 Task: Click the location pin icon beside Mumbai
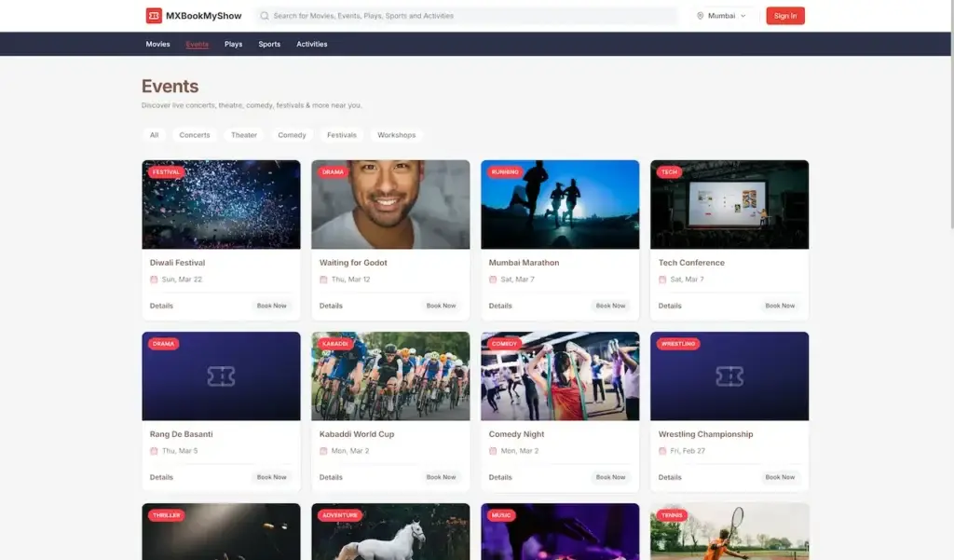[x=701, y=16]
